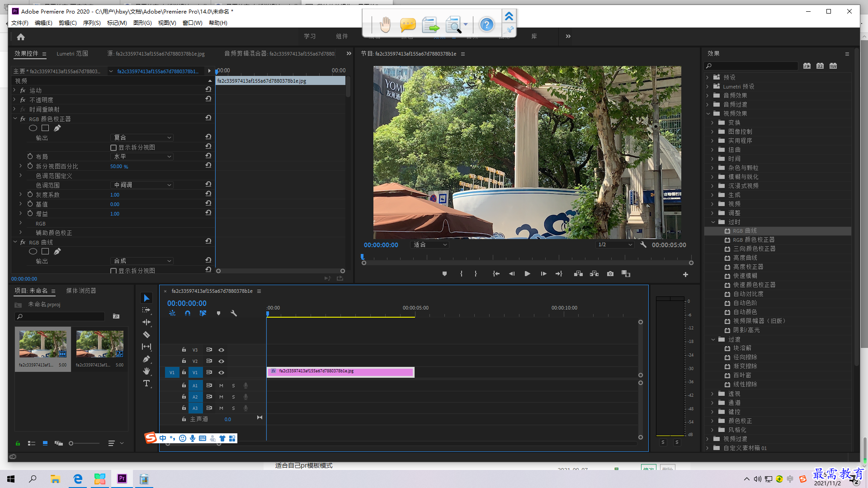This screenshot has height=488, width=868.
Task: Toggle Snap magnet in timeline
Action: 188,313
